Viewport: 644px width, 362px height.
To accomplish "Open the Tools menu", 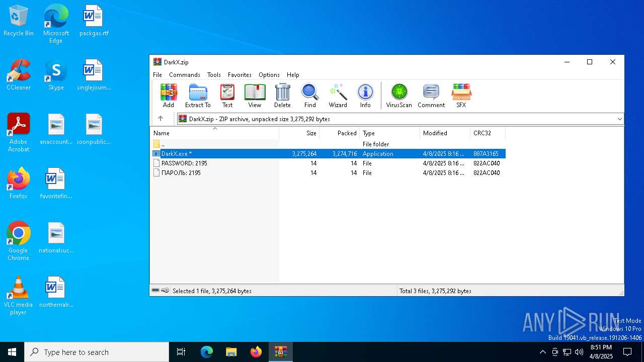I will 214,75.
